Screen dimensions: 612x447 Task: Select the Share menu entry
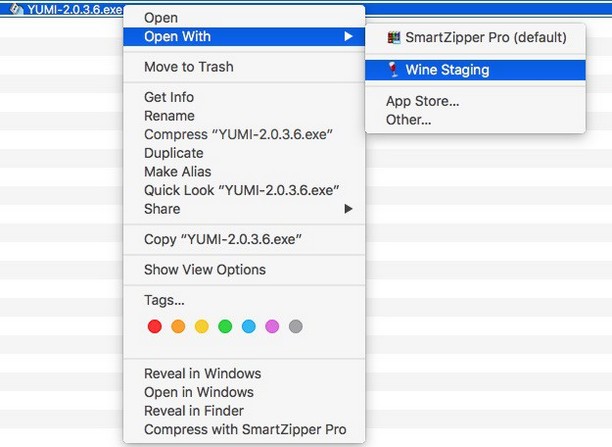(244, 209)
